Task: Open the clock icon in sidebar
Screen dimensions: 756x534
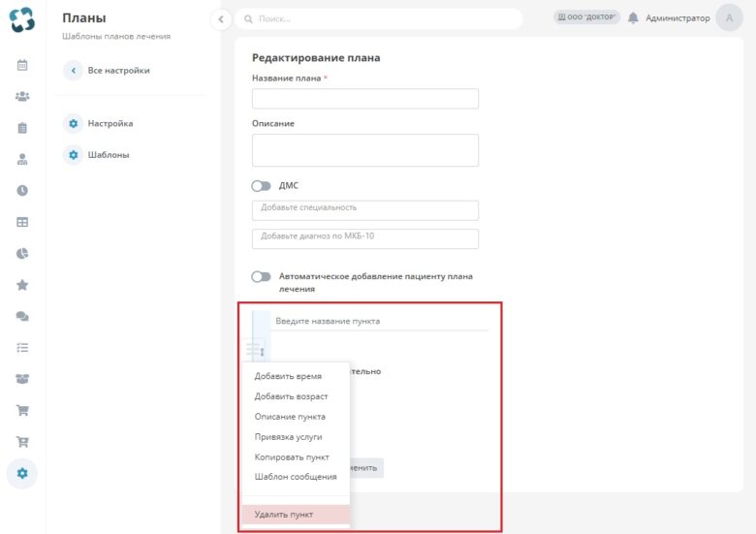Action: point(22,190)
